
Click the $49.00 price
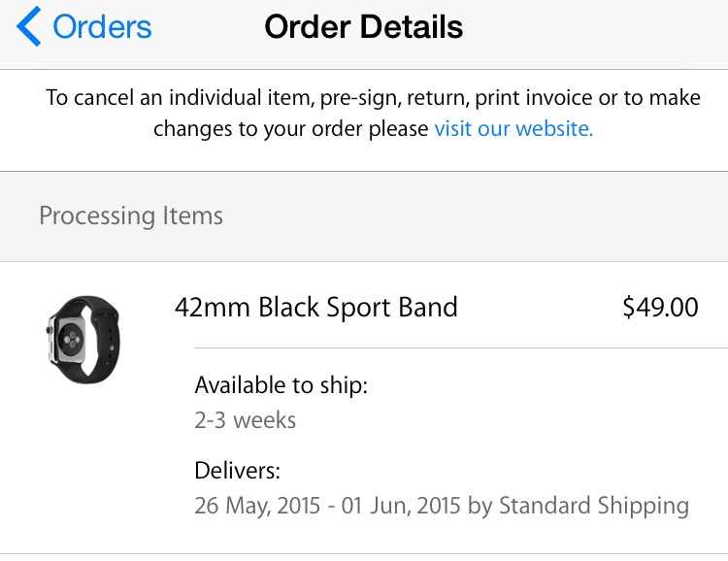[660, 308]
